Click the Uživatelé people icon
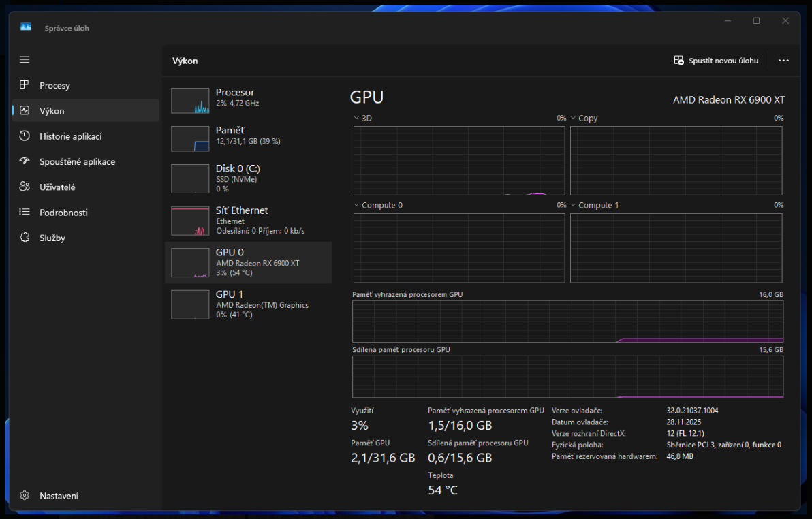812x519 pixels. point(25,187)
